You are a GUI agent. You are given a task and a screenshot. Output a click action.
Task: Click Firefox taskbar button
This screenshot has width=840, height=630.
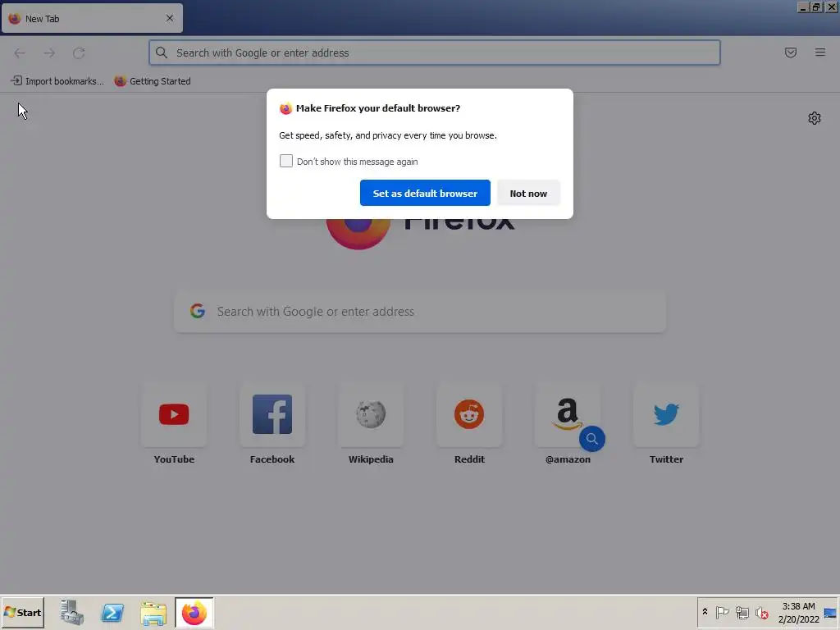194,612
